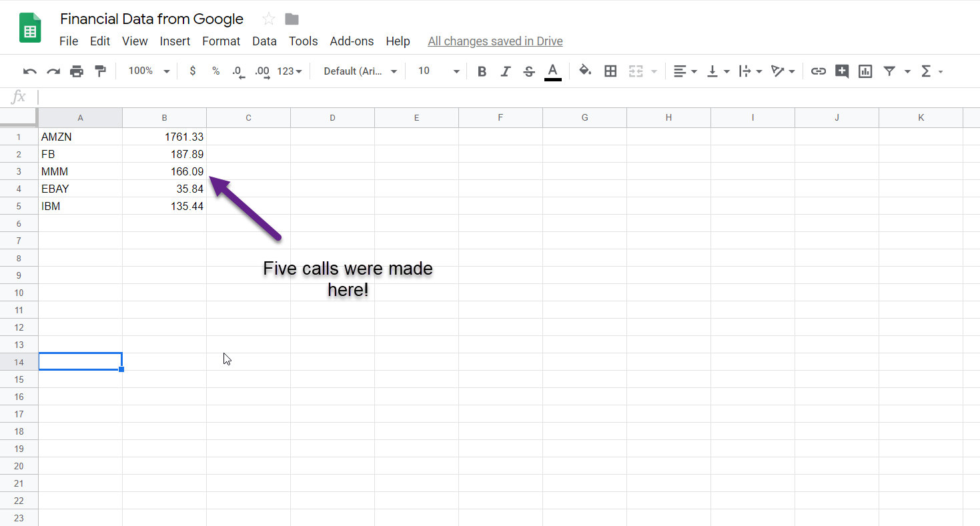Open the Data menu
This screenshot has width=980, height=526.
coord(264,41)
